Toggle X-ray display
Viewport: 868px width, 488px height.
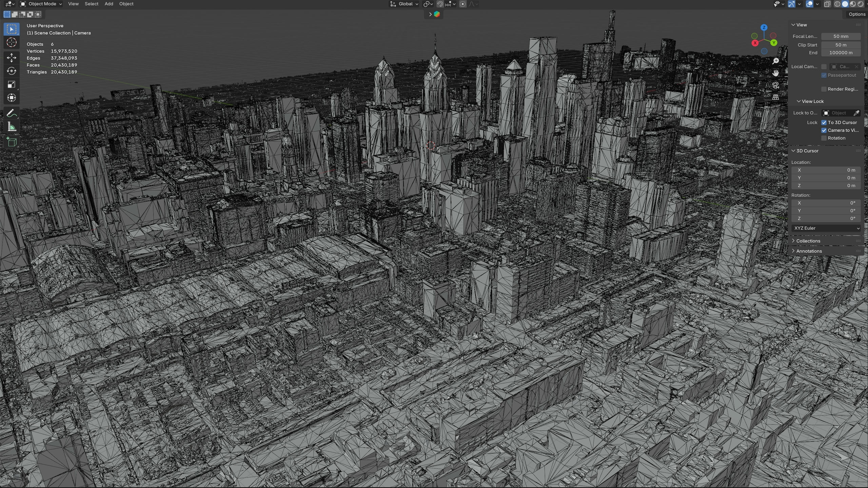point(827,4)
